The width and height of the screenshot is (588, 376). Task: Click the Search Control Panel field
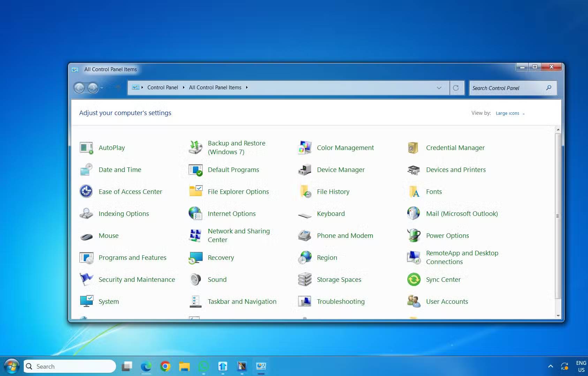pos(507,88)
